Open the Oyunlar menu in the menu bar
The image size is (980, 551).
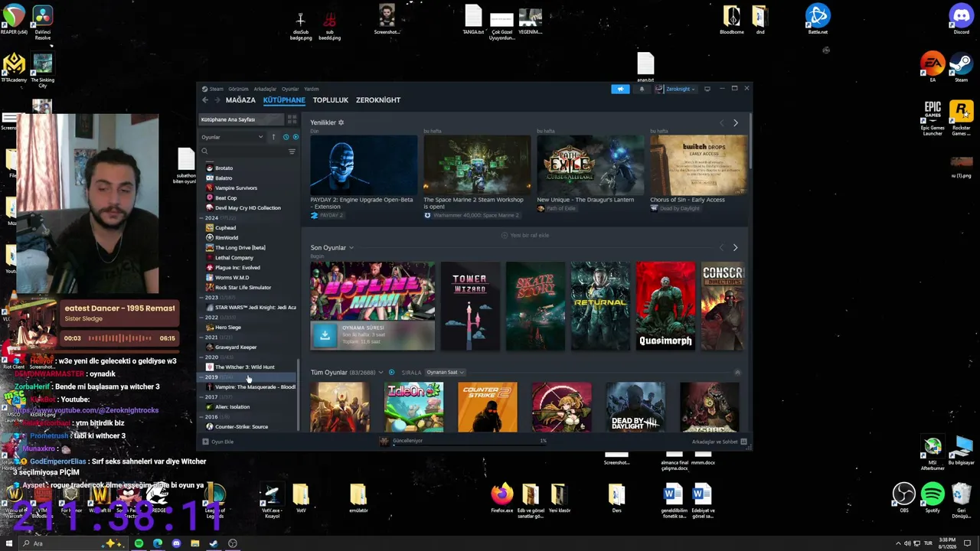(290, 89)
